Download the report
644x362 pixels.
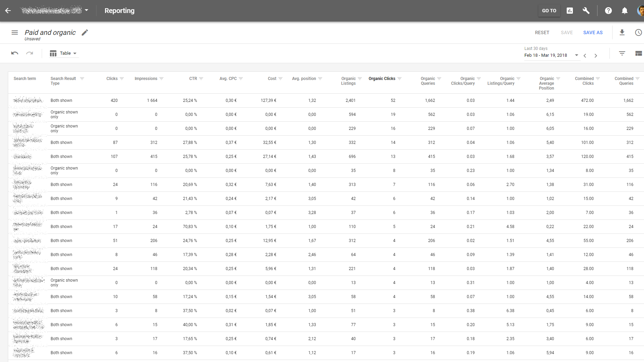622,32
